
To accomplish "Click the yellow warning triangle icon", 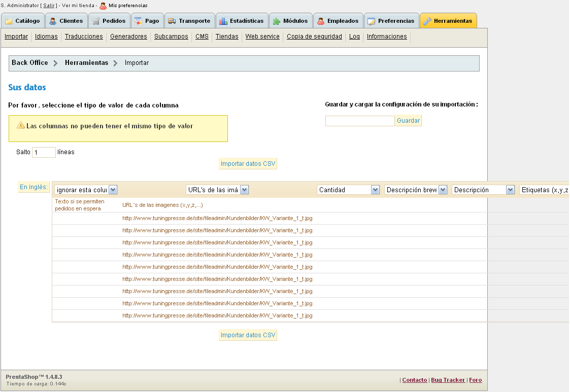I will point(21,125).
